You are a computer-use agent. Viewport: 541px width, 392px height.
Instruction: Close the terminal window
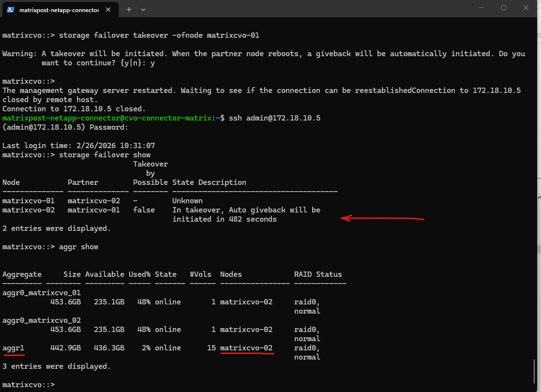click(x=526, y=8)
